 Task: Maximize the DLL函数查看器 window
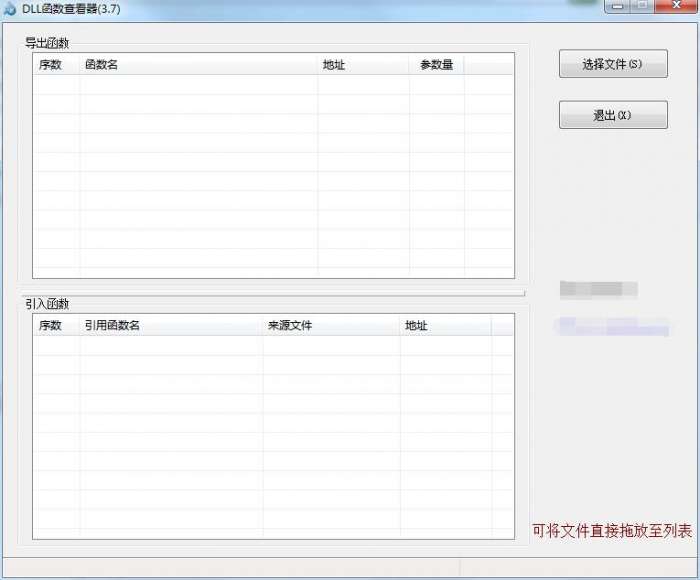pos(642,6)
